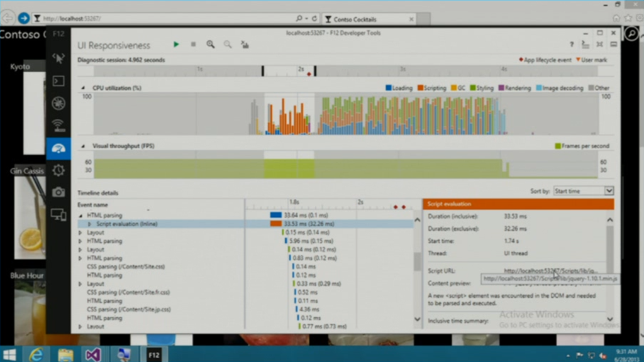This screenshot has height=362, width=644.
Task: Select the CSS parsing (/Content/Site.css) row
Action: pyautogui.click(x=246, y=266)
